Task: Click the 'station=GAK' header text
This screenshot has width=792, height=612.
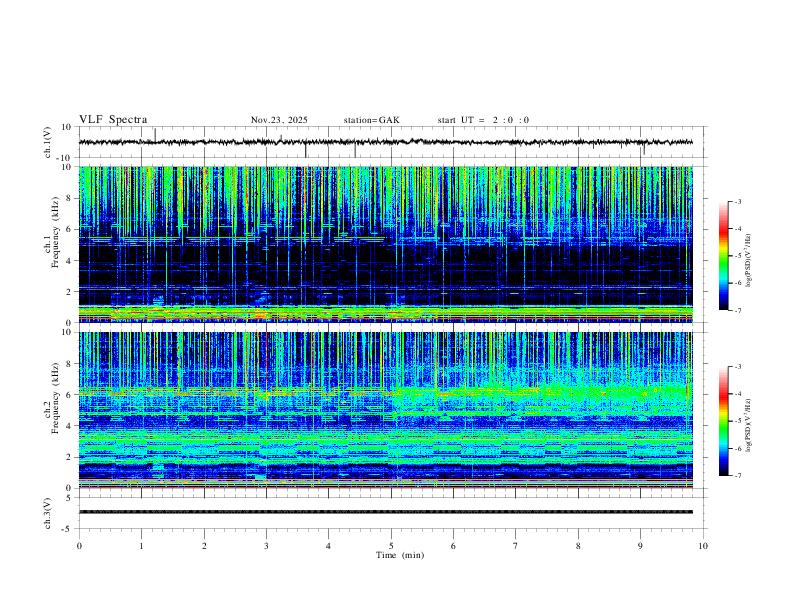Action: pos(371,120)
